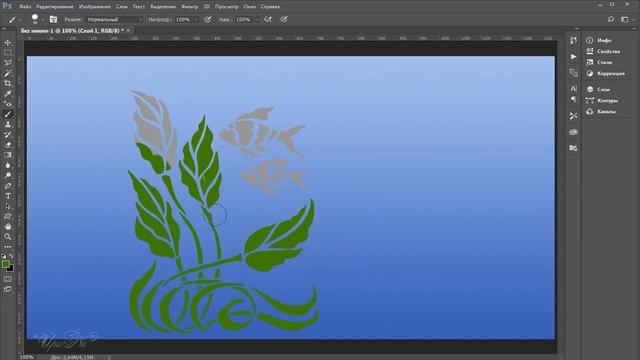The image size is (640, 360).
Task: Select the Eyedropper tool
Action: pyautogui.click(x=8, y=94)
